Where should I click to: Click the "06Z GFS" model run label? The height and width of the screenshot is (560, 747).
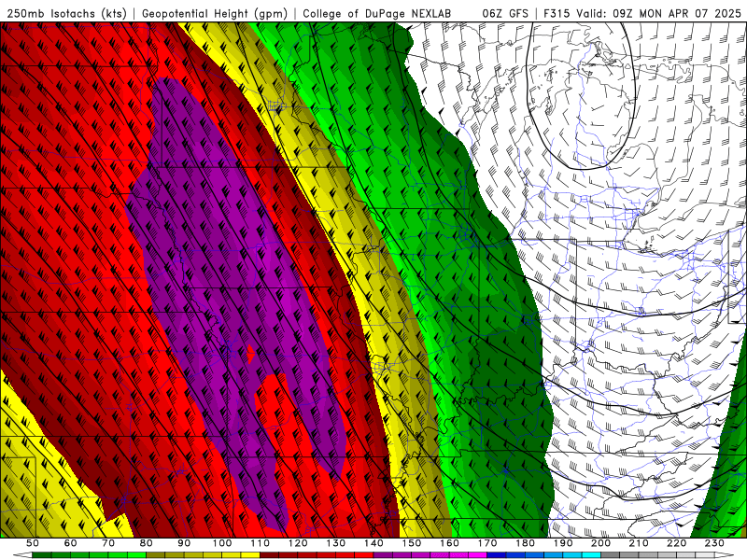[x=505, y=13]
